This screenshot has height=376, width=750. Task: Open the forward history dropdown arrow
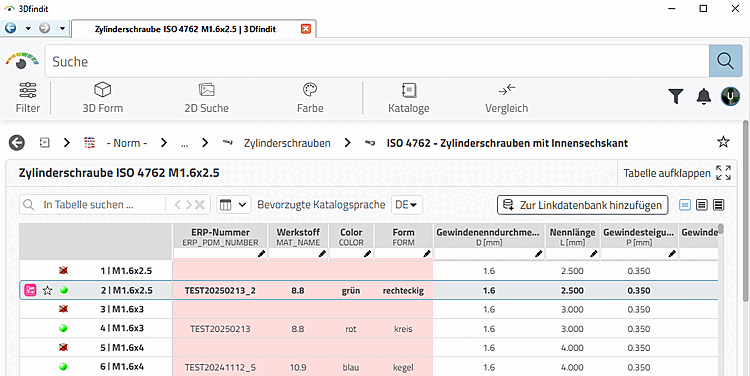pos(62,29)
